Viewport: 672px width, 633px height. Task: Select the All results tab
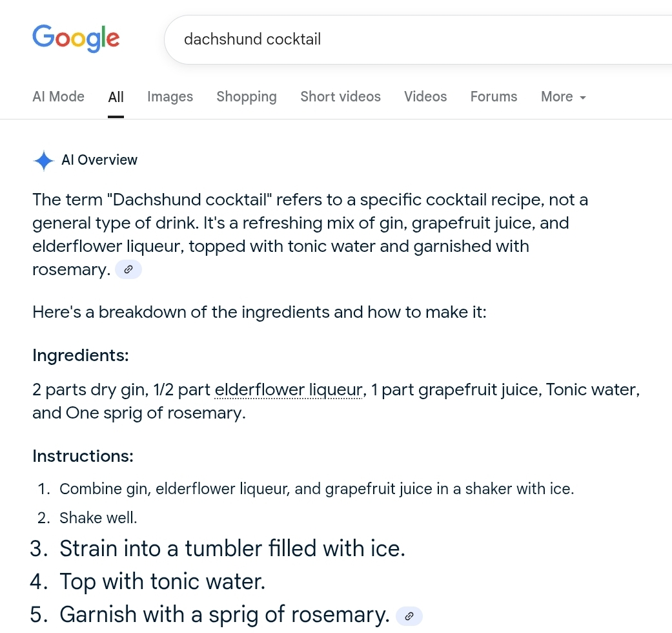[x=116, y=98]
